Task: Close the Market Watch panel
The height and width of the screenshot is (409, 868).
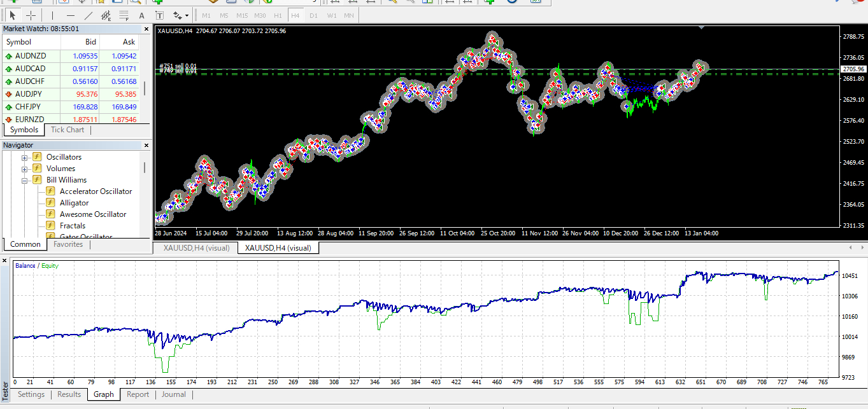Action: tap(146, 29)
